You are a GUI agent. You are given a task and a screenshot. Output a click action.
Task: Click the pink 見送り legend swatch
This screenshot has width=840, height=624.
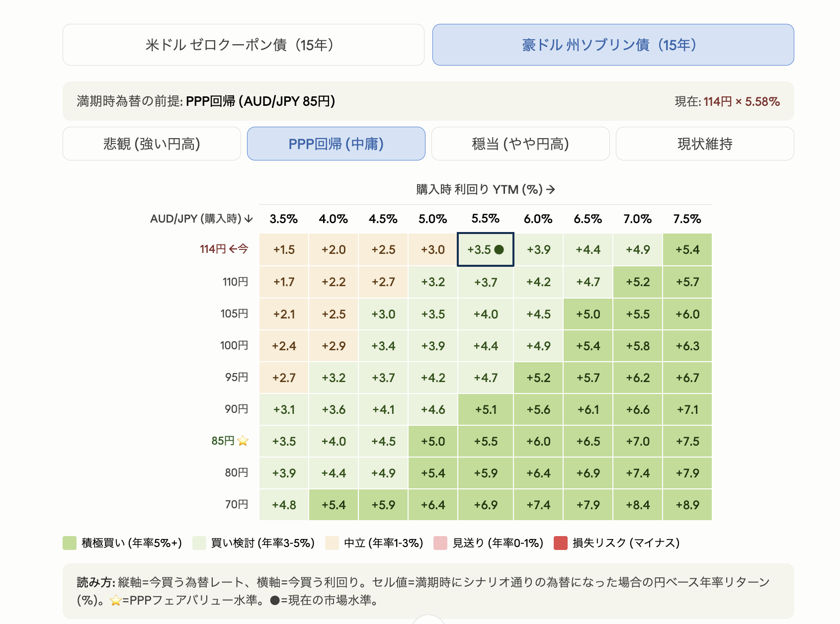click(440, 543)
